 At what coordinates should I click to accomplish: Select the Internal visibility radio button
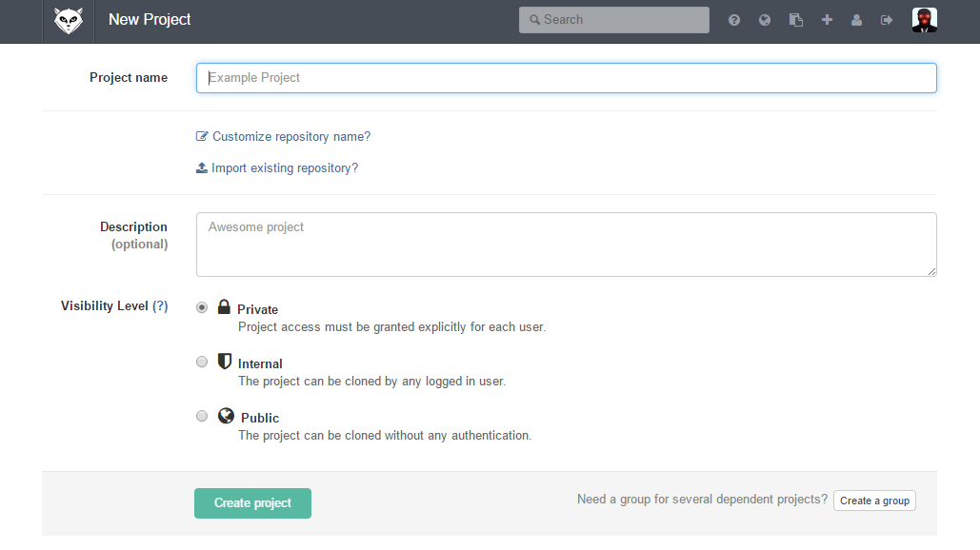click(x=202, y=362)
